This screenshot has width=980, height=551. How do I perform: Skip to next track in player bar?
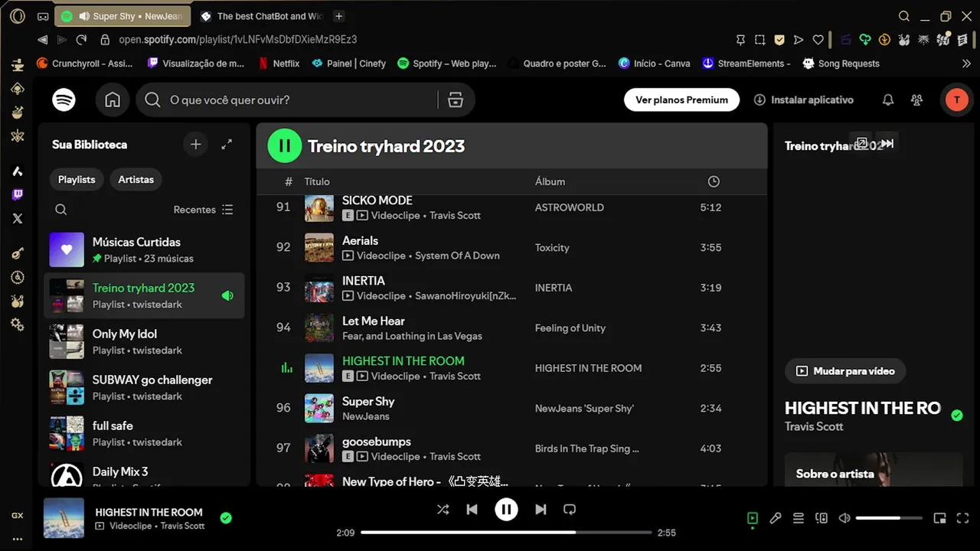(x=541, y=509)
